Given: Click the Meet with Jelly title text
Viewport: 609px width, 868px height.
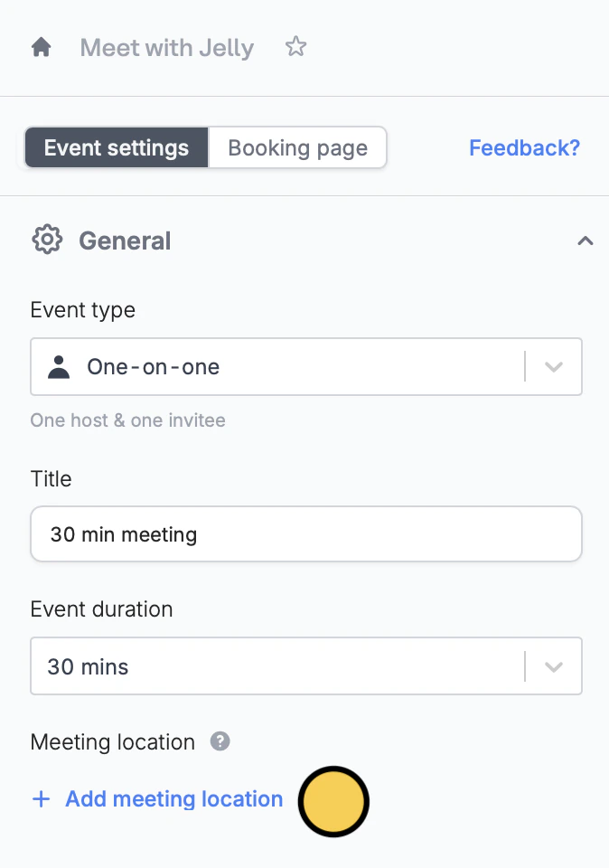Looking at the screenshot, I should coord(166,47).
